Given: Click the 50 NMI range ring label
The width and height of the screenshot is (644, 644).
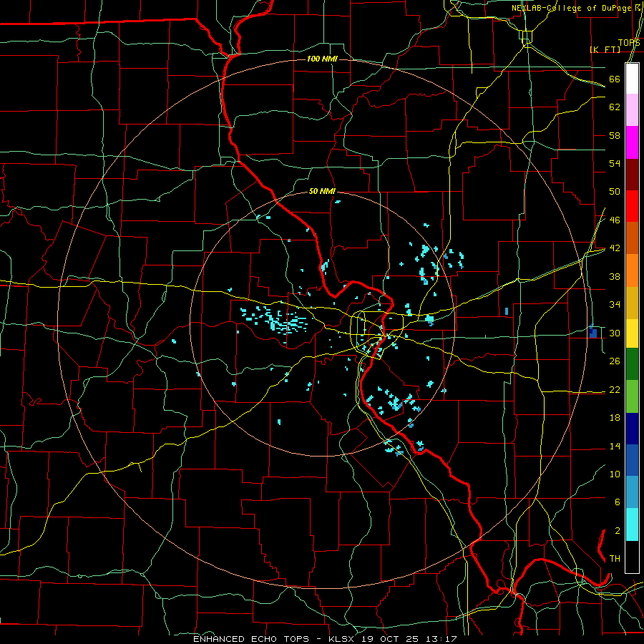Looking at the screenshot, I should (x=323, y=191).
